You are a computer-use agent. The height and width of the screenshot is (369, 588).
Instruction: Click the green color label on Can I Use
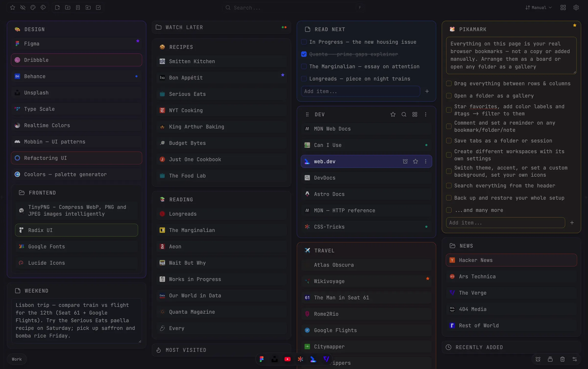(x=426, y=145)
